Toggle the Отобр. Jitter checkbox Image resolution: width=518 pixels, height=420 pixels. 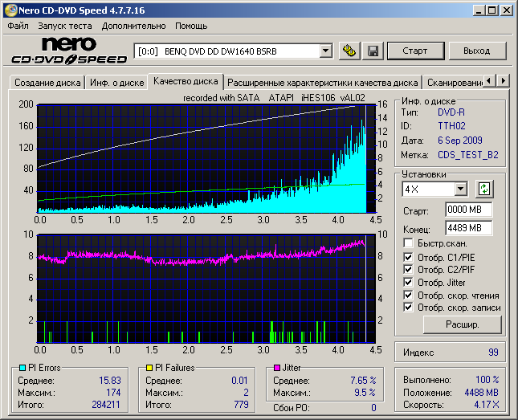click(x=408, y=282)
